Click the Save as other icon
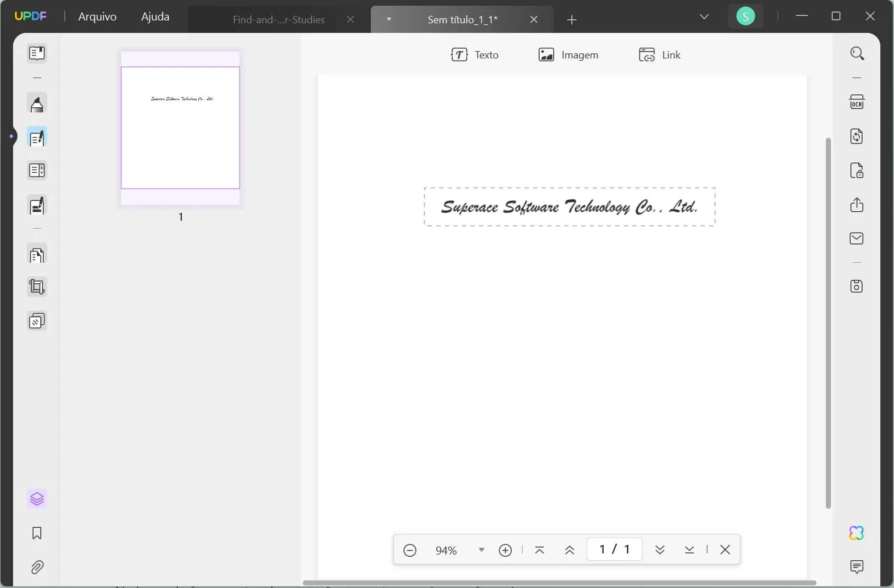Viewport: 894px width, 588px height. 857,286
